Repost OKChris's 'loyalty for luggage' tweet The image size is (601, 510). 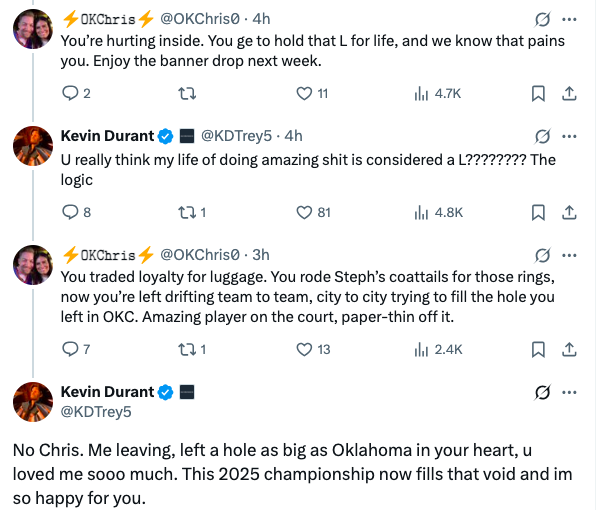184,349
